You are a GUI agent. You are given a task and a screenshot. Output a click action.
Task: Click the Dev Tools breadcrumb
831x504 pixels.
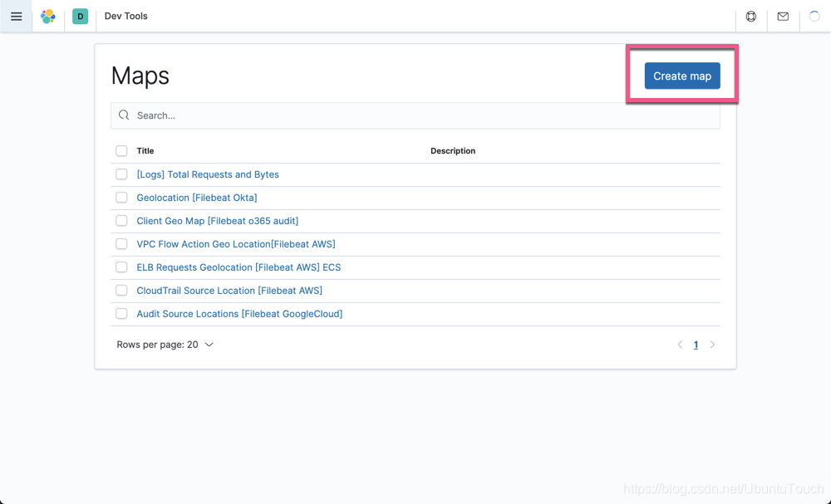coord(126,17)
